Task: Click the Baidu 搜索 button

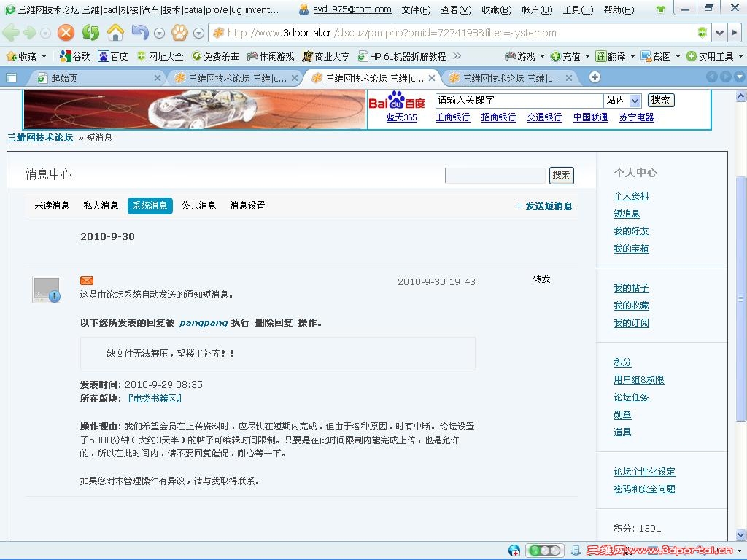Action: (661, 100)
